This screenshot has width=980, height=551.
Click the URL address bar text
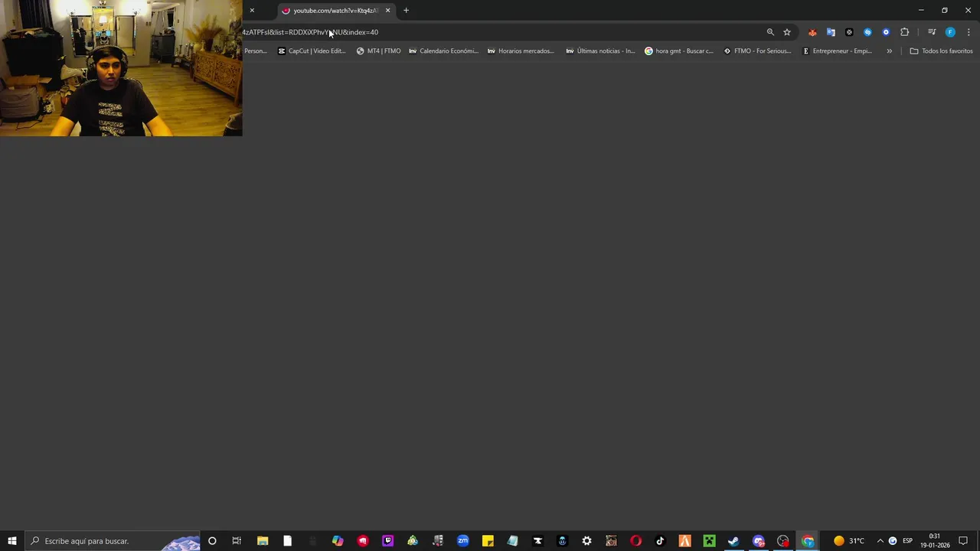click(310, 32)
